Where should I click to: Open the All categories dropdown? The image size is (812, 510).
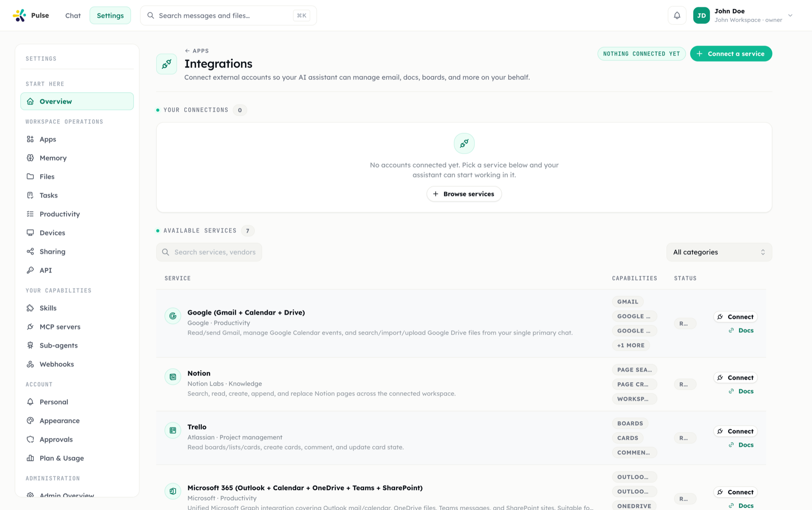[719, 252]
